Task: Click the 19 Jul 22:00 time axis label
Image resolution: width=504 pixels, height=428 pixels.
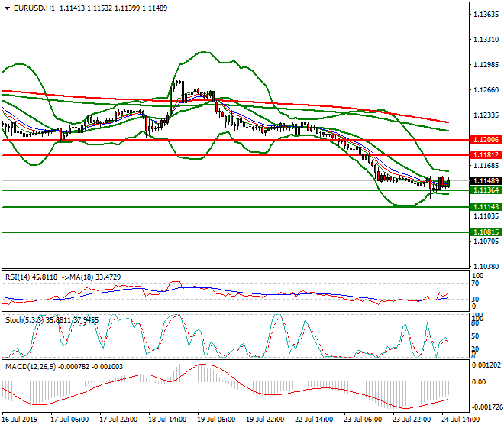Action: 265,420
